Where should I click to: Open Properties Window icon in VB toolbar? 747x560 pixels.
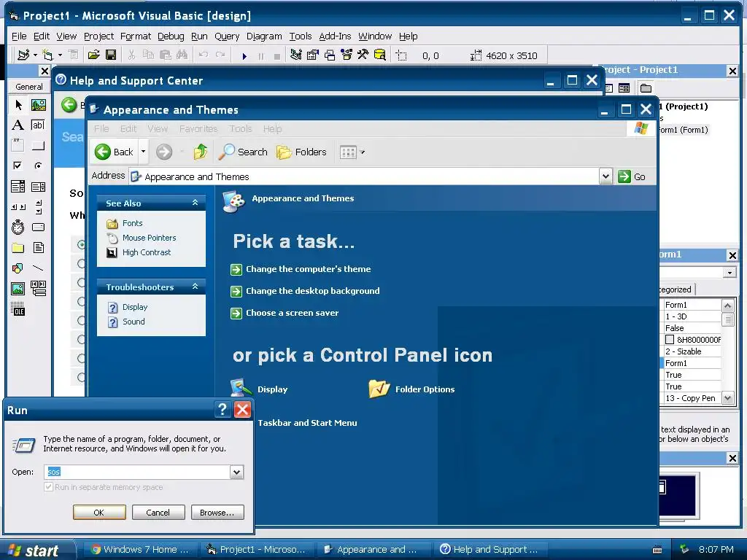tap(312, 55)
